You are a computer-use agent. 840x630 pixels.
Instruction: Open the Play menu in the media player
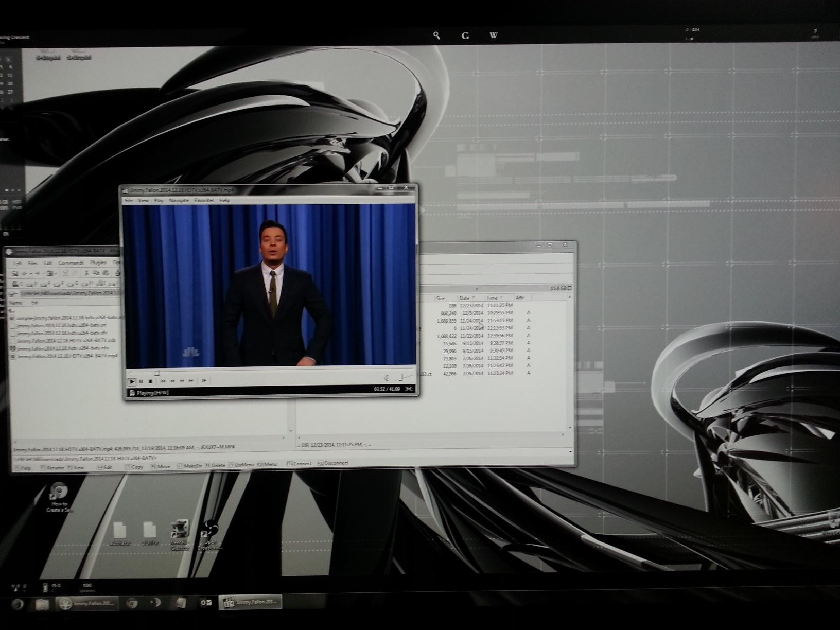[x=159, y=200]
